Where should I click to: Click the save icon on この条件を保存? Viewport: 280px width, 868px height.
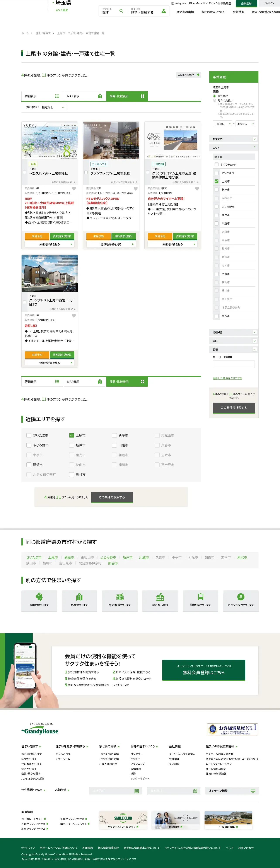(198, 75)
